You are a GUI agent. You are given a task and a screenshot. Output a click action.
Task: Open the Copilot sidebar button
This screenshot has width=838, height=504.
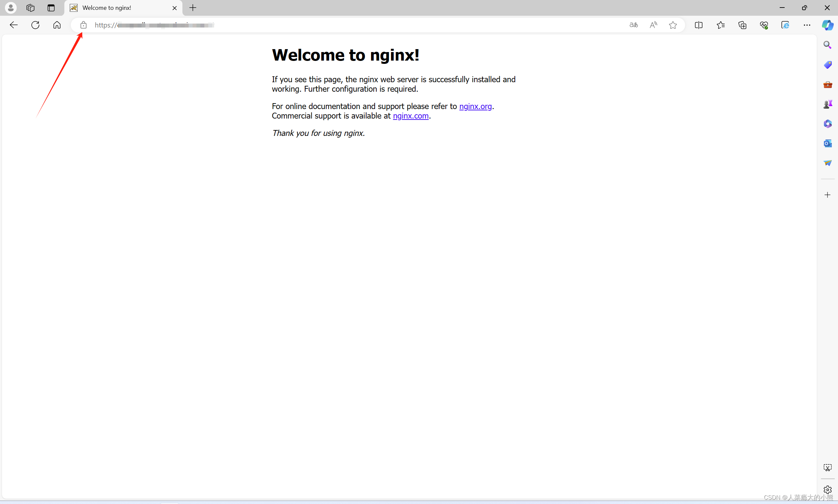point(828,25)
